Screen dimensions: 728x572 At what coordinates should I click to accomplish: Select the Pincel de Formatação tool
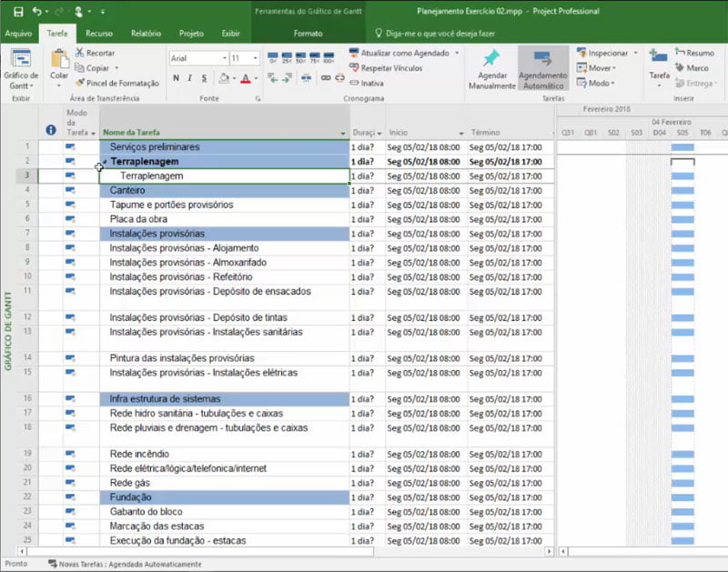pyautogui.click(x=116, y=83)
